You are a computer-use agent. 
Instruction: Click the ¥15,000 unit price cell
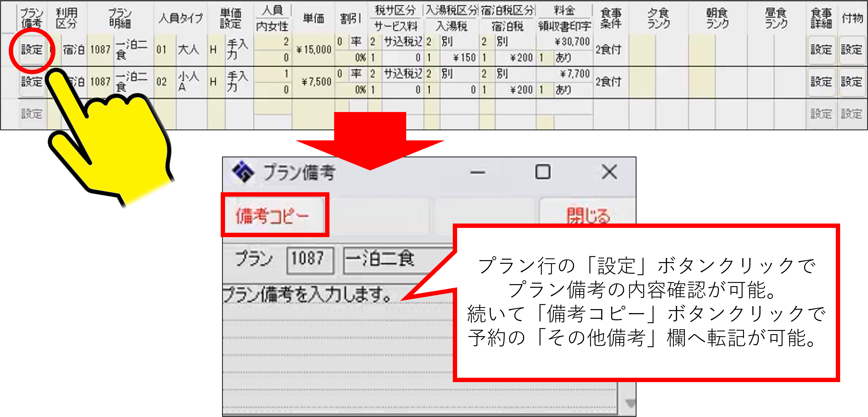(314, 50)
